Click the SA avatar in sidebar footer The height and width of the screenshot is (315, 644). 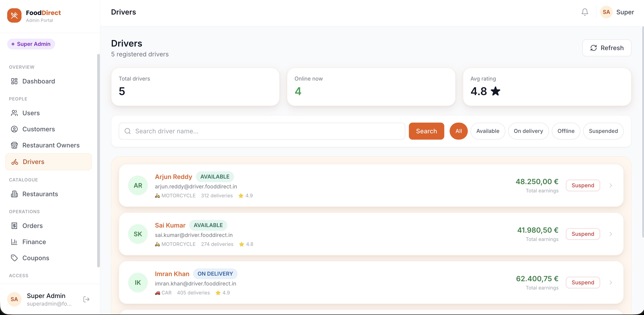(14, 299)
